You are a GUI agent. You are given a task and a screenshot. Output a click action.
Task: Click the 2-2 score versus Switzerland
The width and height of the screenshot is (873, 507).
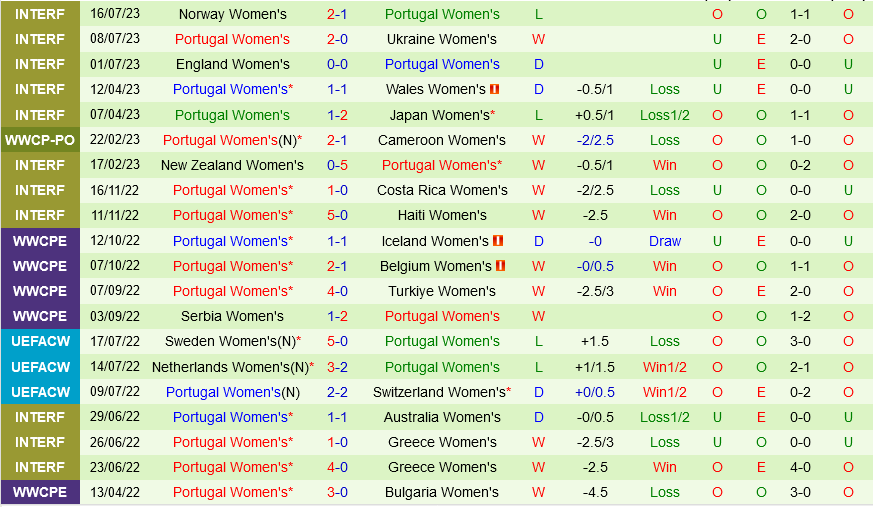[x=338, y=392]
